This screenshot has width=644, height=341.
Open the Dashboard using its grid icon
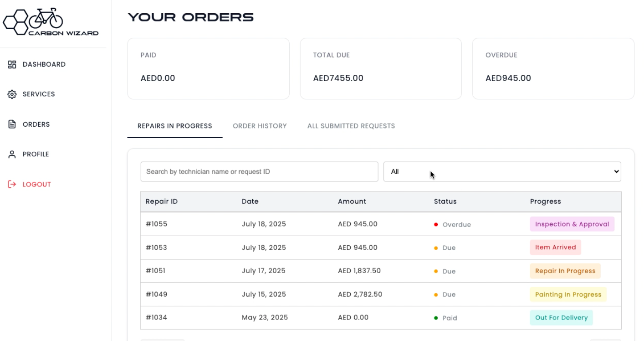point(11,64)
